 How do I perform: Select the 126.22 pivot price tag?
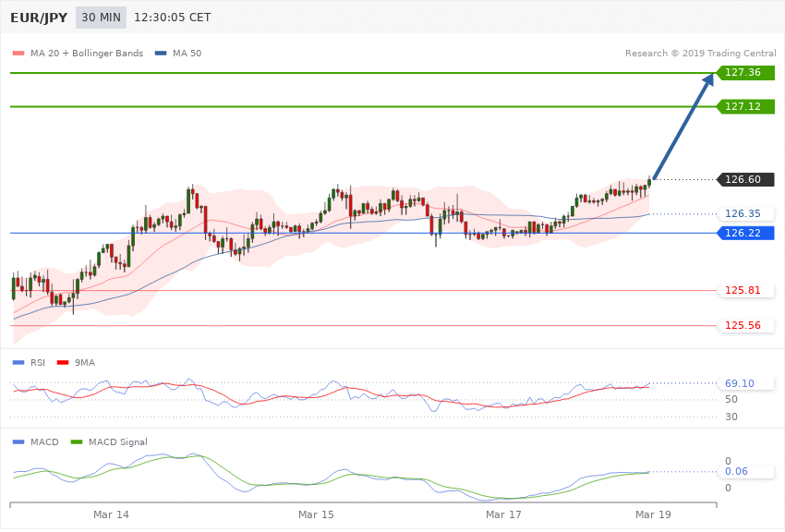(x=746, y=234)
